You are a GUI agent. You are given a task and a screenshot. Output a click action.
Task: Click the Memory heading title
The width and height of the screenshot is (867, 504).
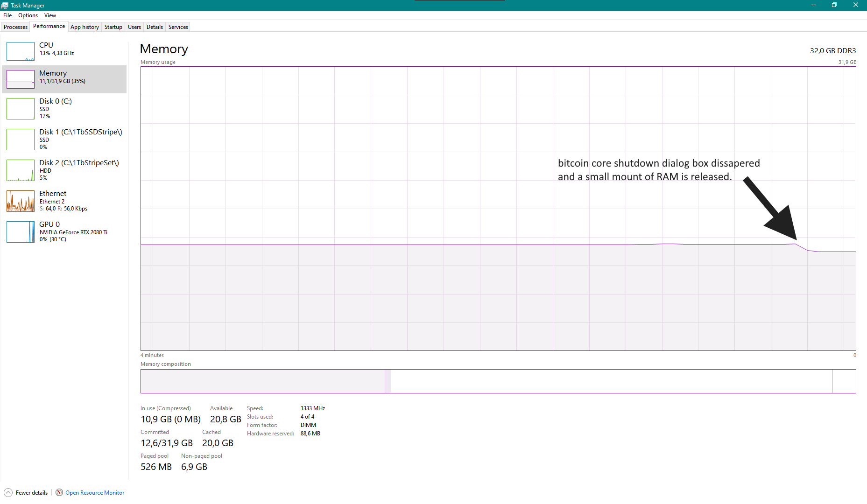point(164,49)
